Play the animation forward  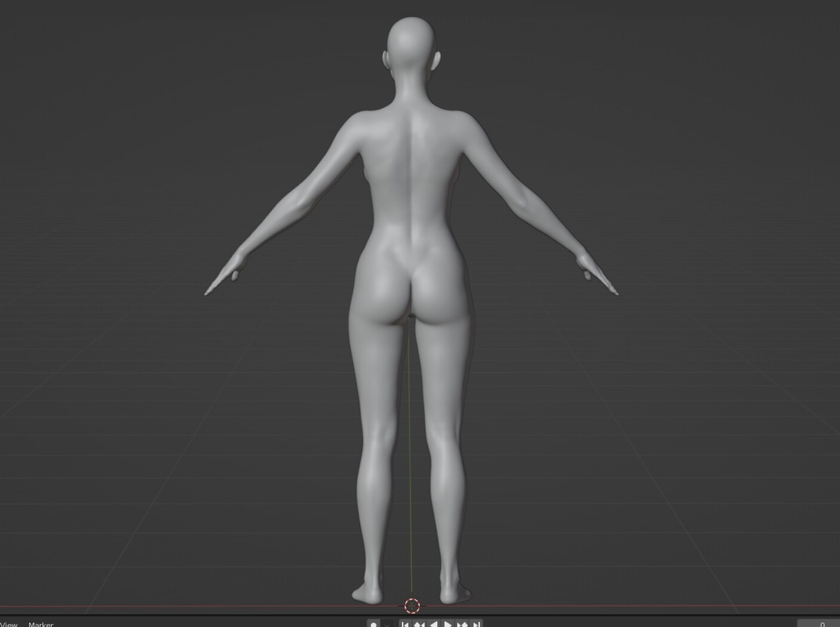tap(447, 624)
